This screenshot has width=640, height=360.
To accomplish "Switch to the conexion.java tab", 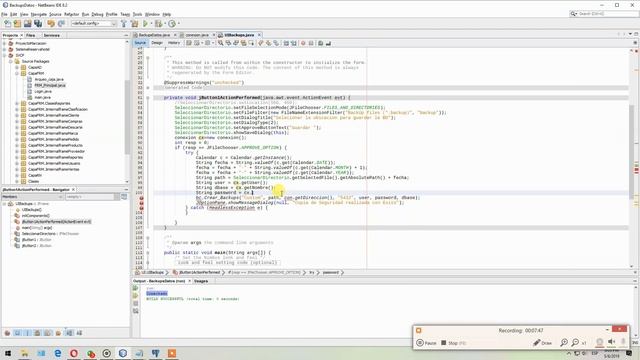I will point(197,35).
